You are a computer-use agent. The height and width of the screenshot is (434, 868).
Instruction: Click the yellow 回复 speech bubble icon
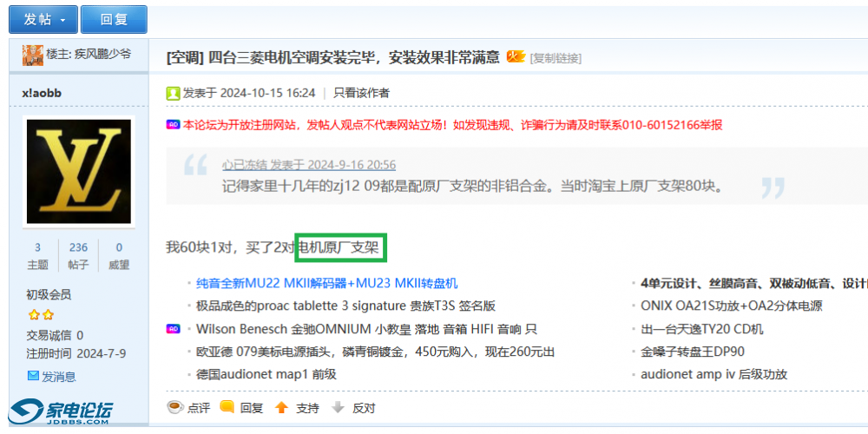pos(227,407)
